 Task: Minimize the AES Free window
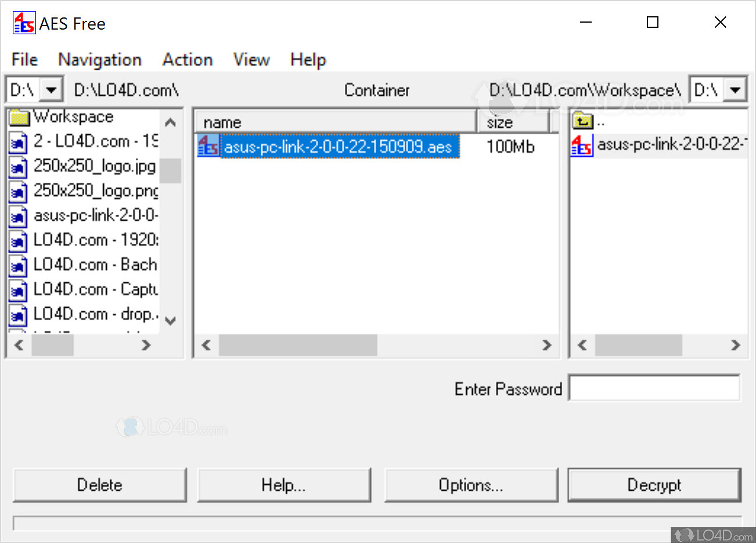(x=586, y=22)
